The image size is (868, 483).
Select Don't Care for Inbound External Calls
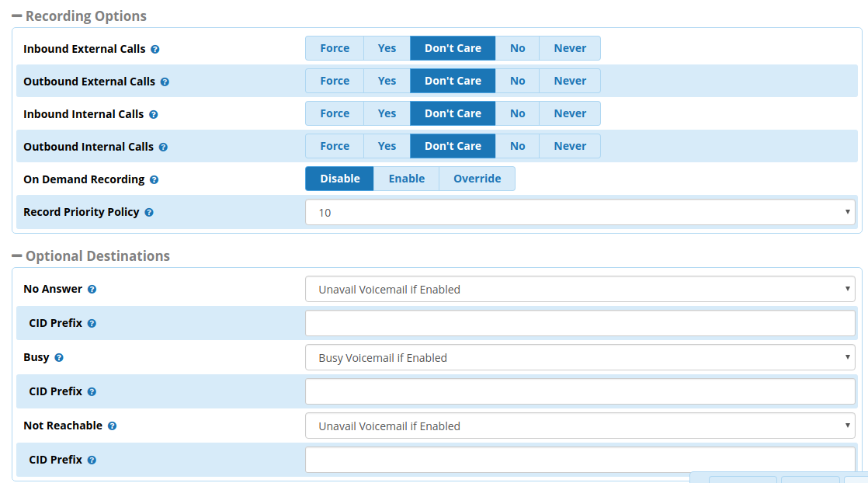coord(453,48)
